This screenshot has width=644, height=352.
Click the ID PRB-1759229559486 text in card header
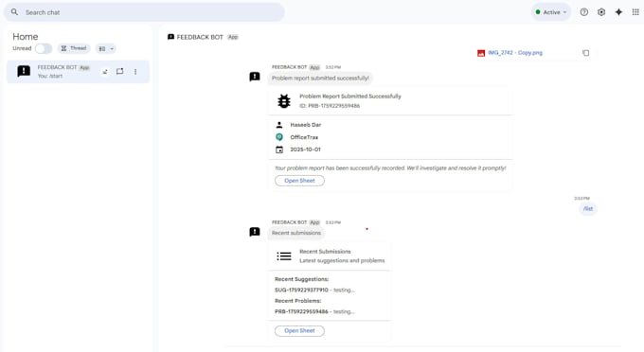(x=330, y=106)
